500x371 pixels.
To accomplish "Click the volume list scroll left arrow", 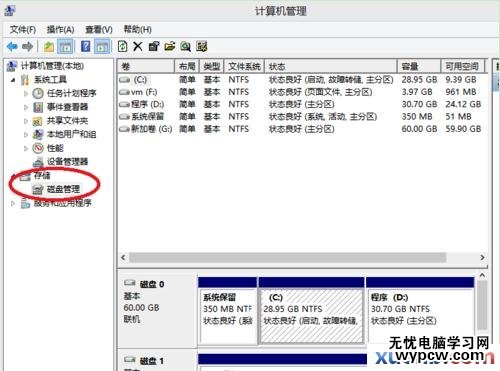I will point(123,257).
